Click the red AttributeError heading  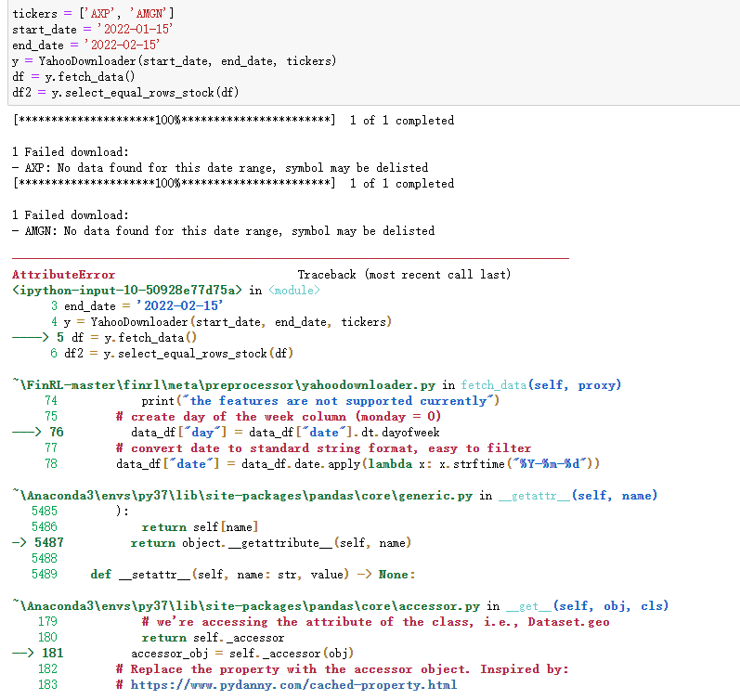(x=64, y=275)
